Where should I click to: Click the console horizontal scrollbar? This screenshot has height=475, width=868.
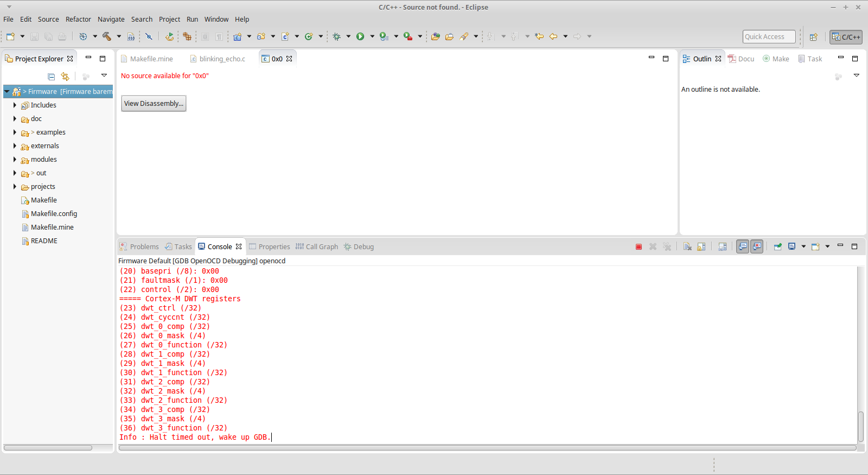[487, 448]
